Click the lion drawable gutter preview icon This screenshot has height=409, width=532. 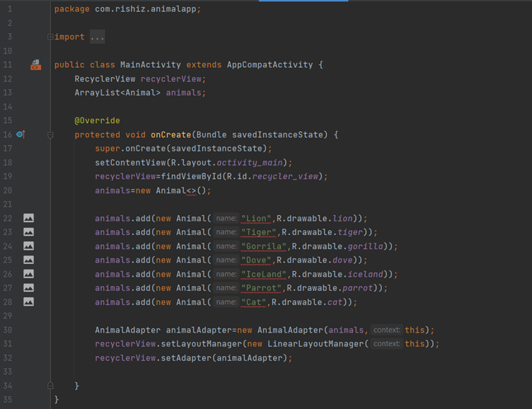pos(28,219)
